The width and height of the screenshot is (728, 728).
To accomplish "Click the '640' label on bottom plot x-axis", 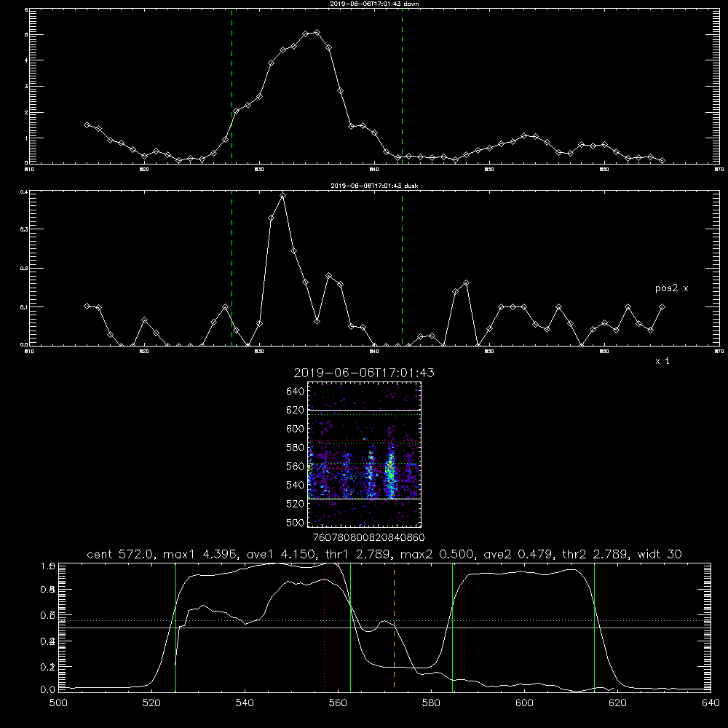I will click(711, 703).
